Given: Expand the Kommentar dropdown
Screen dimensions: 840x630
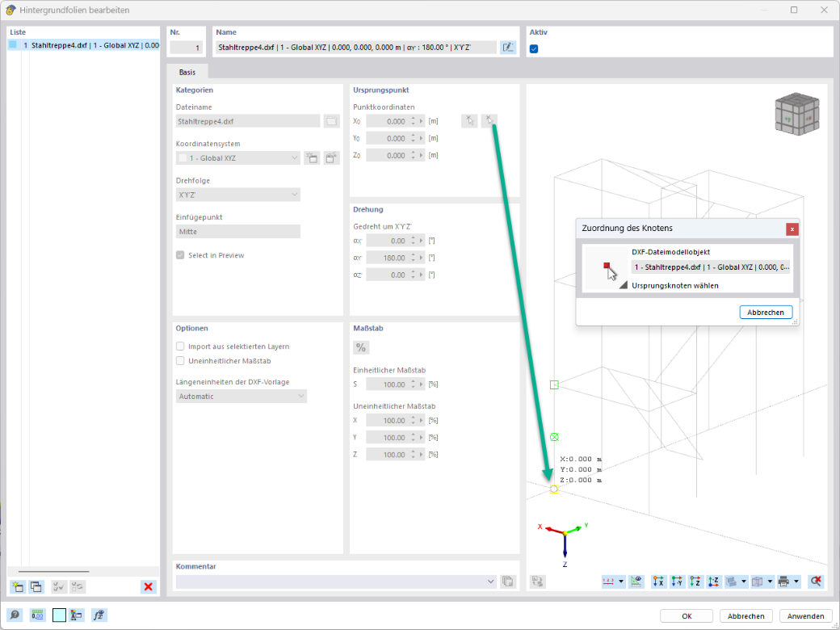Looking at the screenshot, I should pos(491,582).
